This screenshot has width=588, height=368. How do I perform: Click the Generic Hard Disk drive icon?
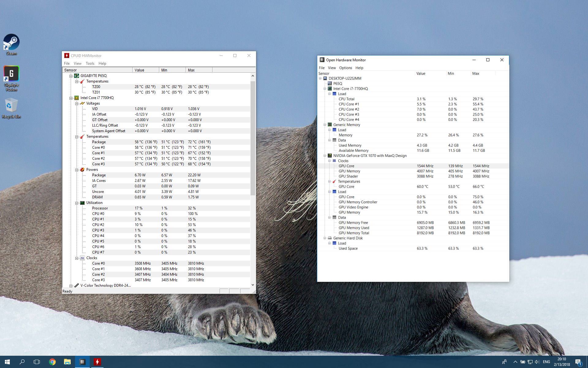tap(330, 238)
